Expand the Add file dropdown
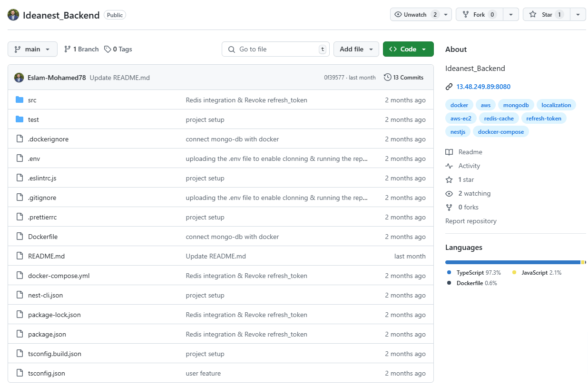Viewport: 588px width, 387px height. [356, 49]
